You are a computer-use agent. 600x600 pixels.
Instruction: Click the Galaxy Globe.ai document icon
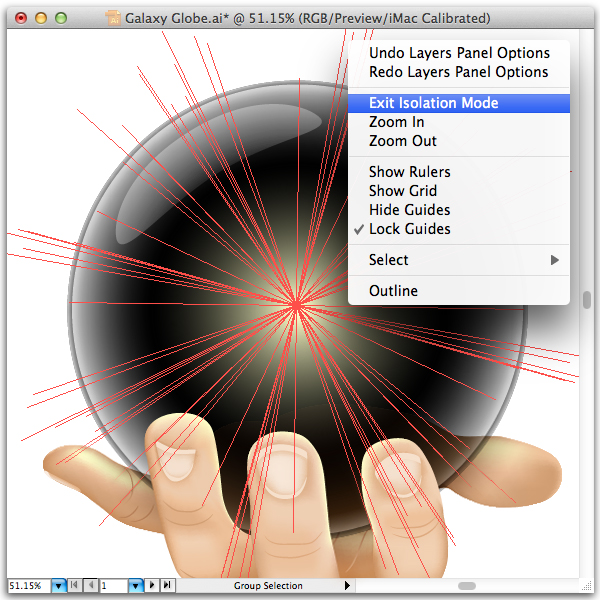pyautogui.click(x=113, y=18)
